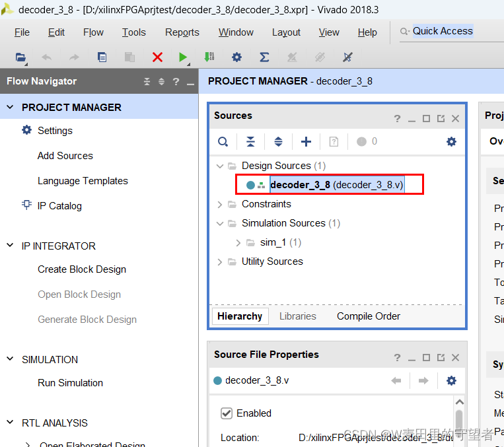
Task: Open Sources panel settings gear
Action: pos(451,142)
